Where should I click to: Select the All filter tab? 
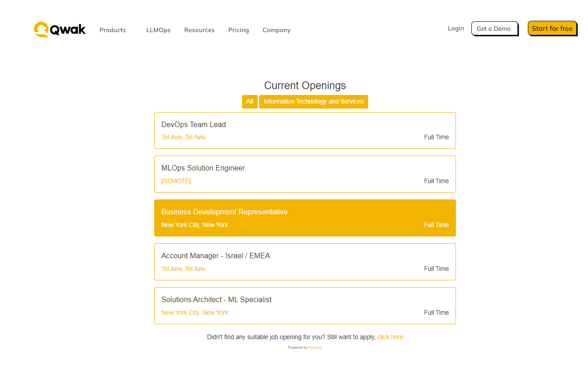pos(250,102)
